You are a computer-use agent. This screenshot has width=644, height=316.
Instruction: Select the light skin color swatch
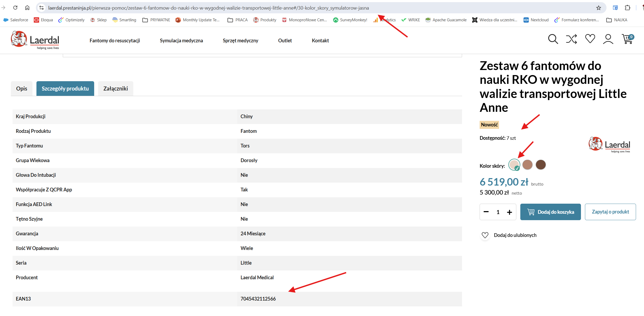pyautogui.click(x=514, y=165)
